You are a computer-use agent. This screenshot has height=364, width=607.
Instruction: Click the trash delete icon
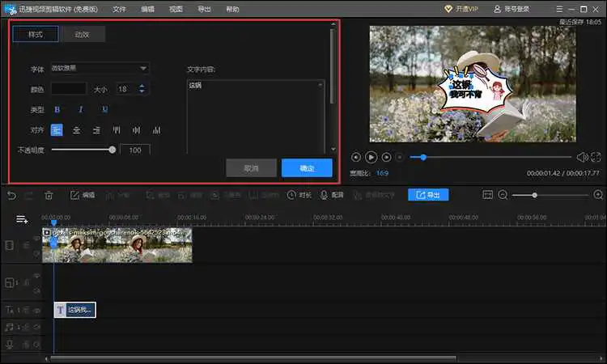49,195
